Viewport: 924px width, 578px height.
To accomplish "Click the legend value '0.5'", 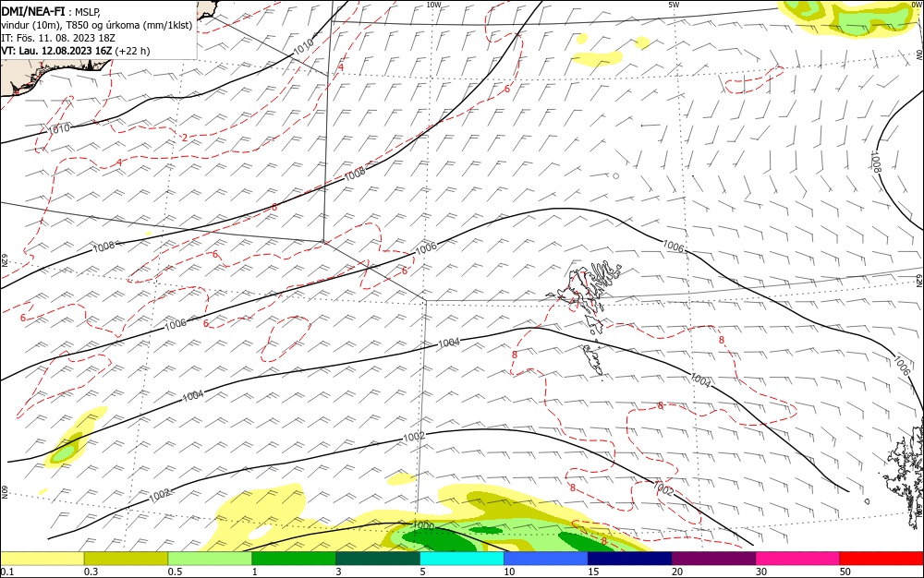I will click(x=175, y=572).
